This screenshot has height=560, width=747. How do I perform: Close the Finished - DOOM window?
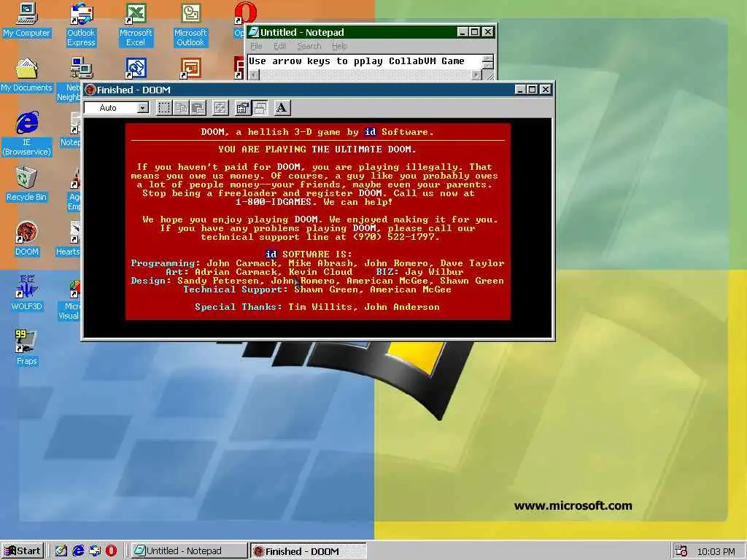coord(546,90)
